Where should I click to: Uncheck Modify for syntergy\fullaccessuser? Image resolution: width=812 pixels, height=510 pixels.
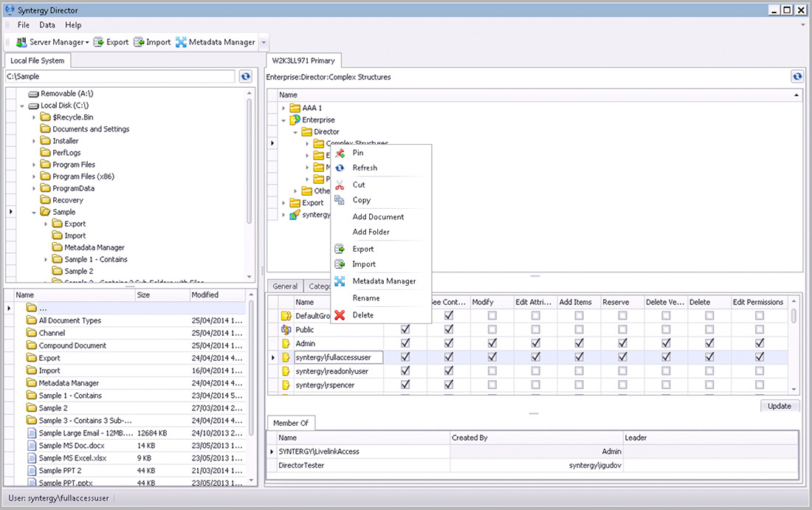[x=492, y=357]
